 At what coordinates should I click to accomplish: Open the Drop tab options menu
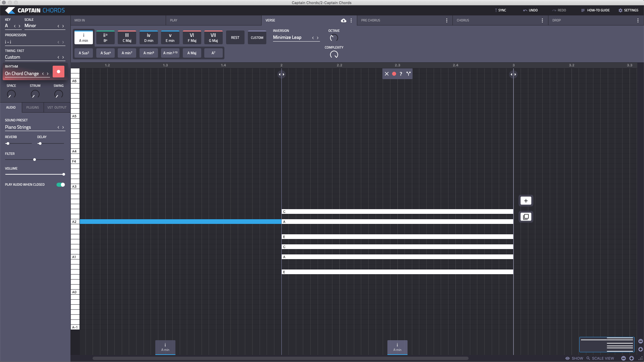(x=638, y=20)
